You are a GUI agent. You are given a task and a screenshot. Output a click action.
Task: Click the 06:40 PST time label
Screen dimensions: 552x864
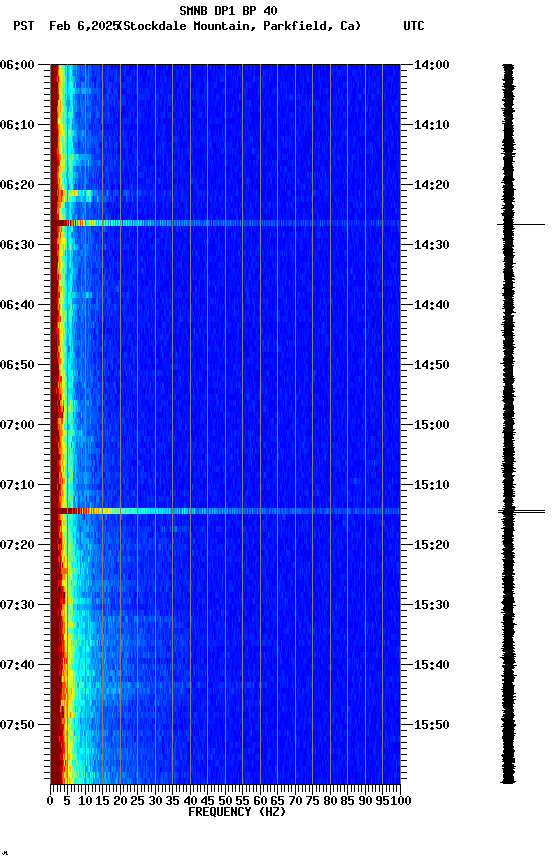[x=18, y=305]
